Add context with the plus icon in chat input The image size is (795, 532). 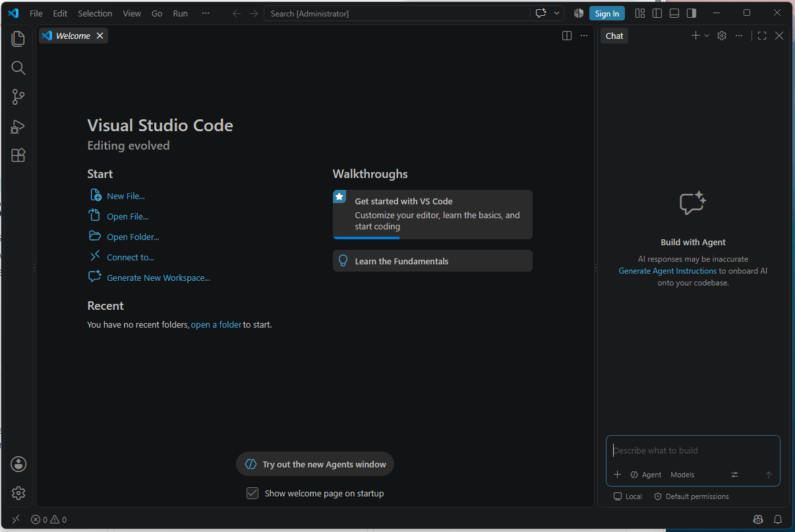pyautogui.click(x=618, y=475)
